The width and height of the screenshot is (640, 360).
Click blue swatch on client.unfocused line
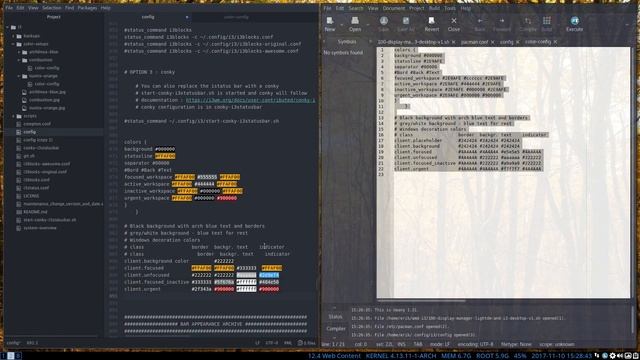[x=269, y=275]
